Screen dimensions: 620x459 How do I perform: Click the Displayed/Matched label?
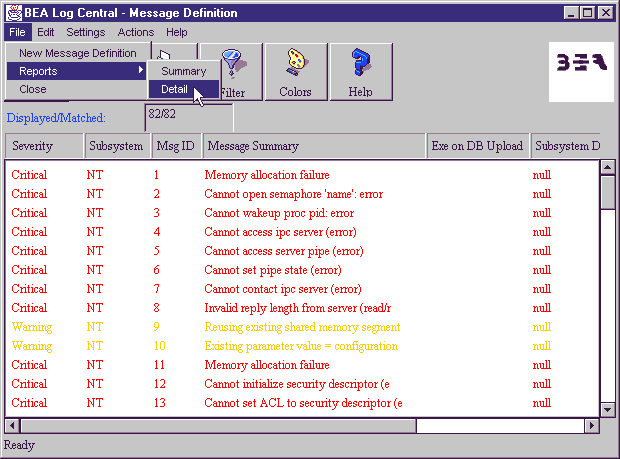point(56,118)
